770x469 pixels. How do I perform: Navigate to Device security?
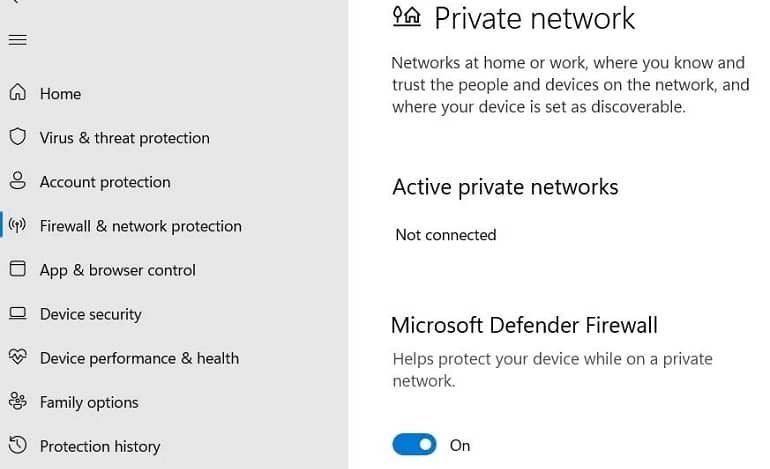click(x=90, y=314)
